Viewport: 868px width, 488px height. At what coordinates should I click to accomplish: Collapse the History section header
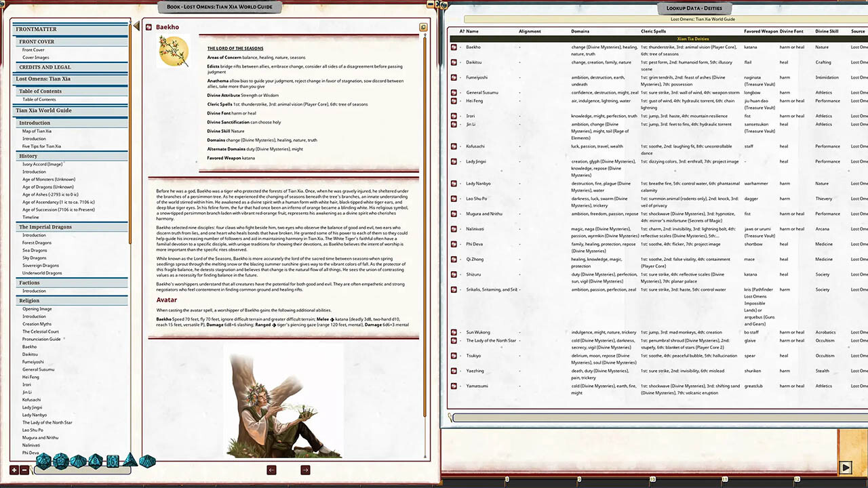click(x=28, y=156)
